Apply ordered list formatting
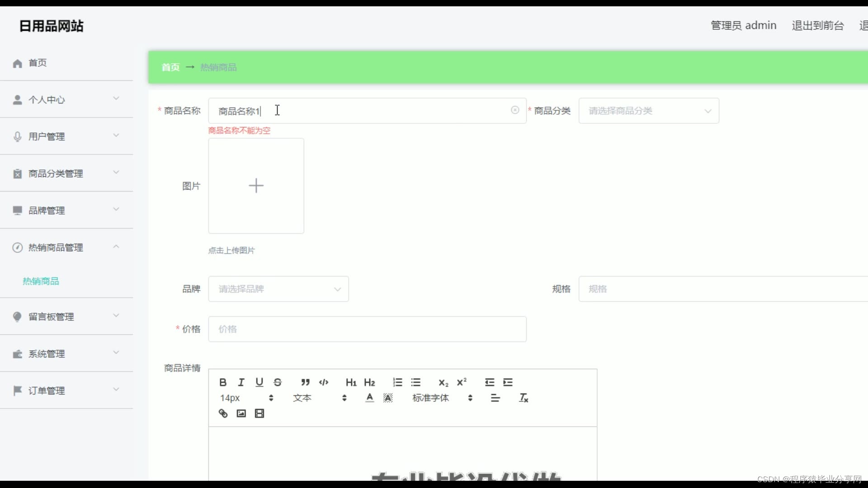868x488 pixels. click(x=397, y=382)
